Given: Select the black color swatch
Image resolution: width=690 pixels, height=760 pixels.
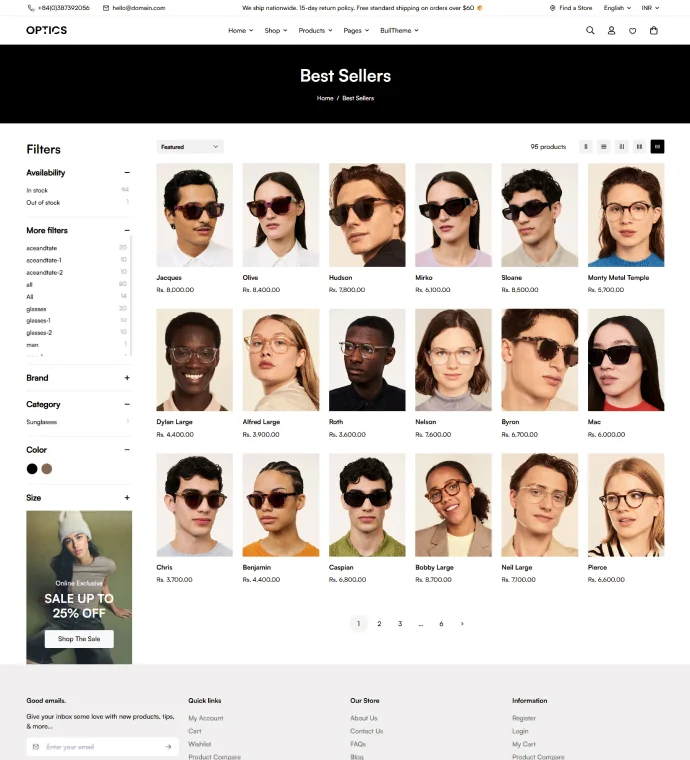Looking at the screenshot, I should coord(32,469).
